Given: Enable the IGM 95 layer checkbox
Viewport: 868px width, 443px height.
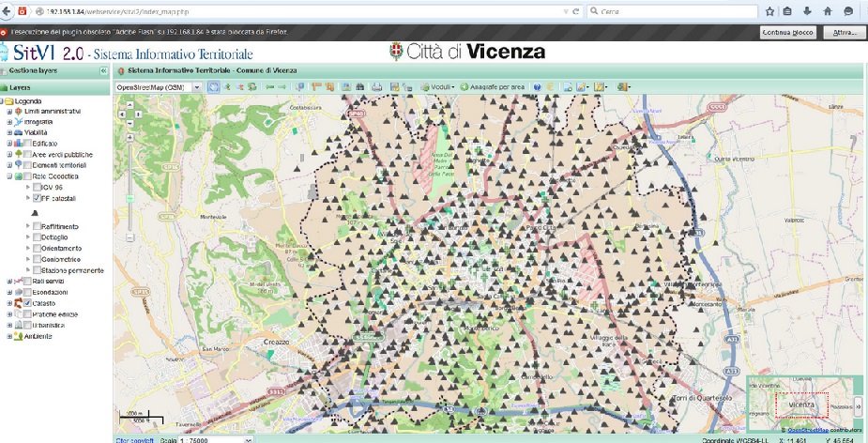Looking at the screenshot, I should 36,187.
